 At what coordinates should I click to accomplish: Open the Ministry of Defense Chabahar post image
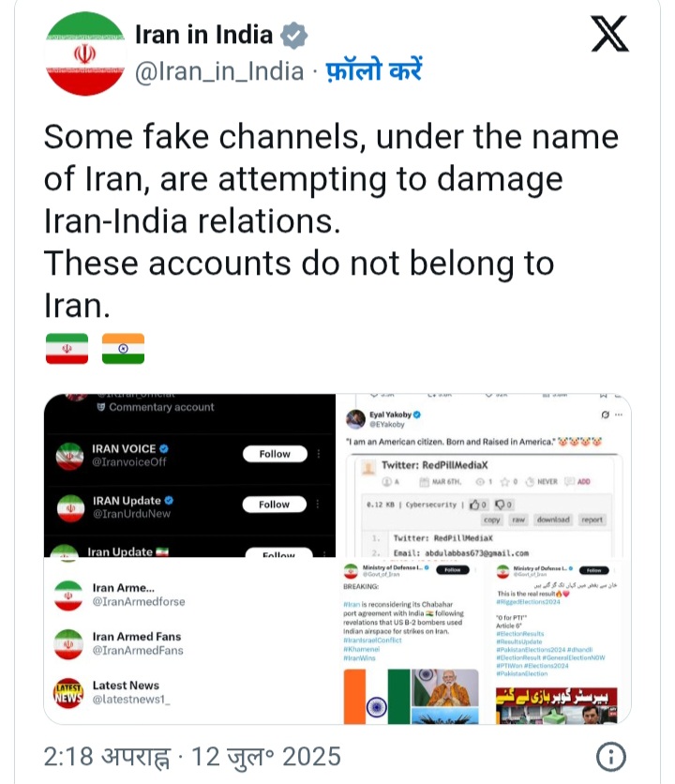coord(411,642)
